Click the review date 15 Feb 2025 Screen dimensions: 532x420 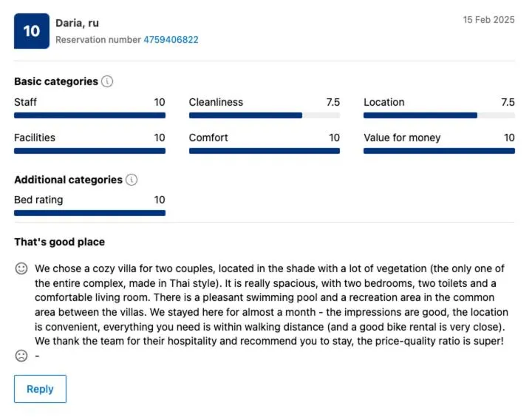tap(488, 20)
